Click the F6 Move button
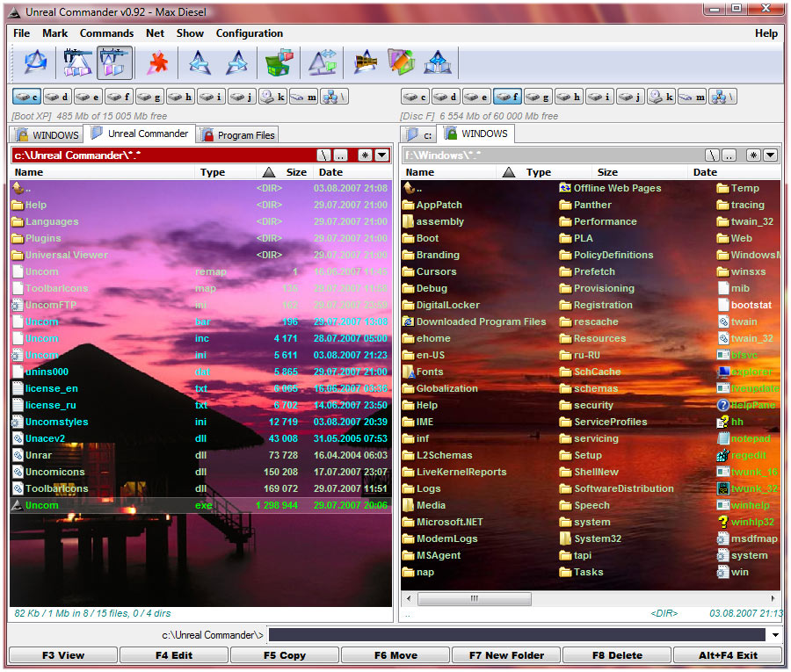Screen dimensions: 791x672 (x=395, y=655)
